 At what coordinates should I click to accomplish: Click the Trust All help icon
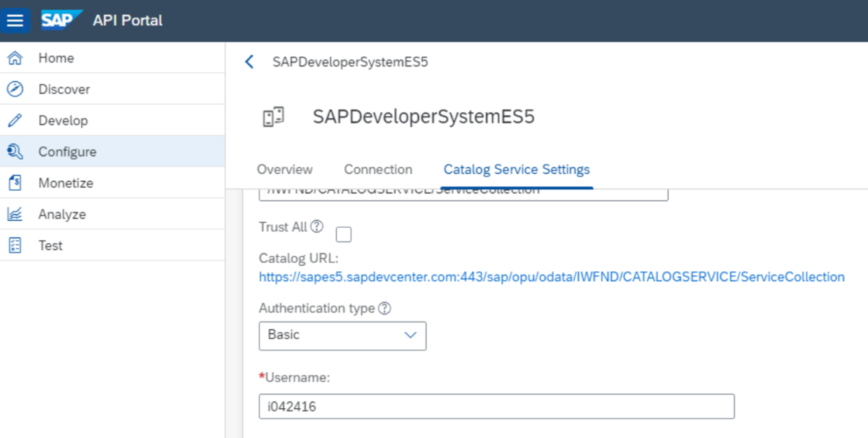click(317, 226)
